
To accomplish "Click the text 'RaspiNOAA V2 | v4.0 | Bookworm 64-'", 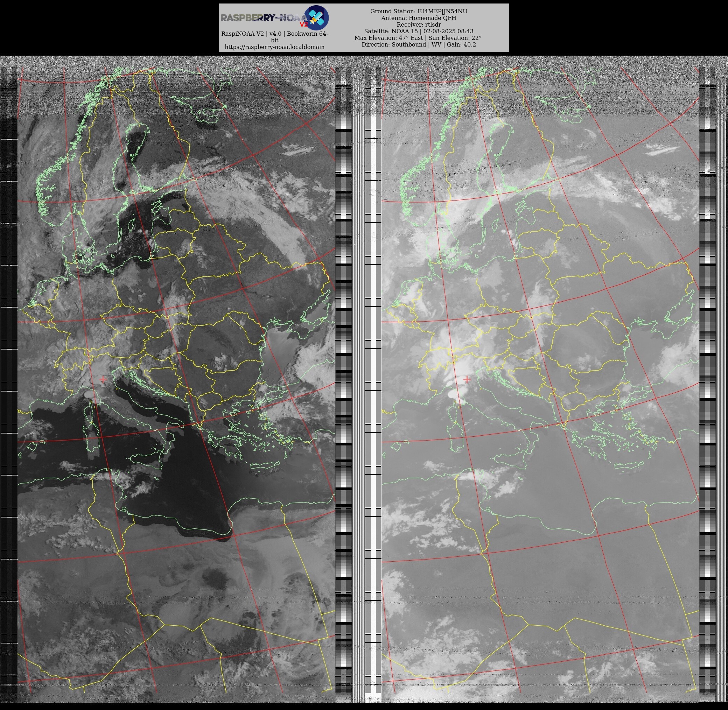I will [x=274, y=34].
